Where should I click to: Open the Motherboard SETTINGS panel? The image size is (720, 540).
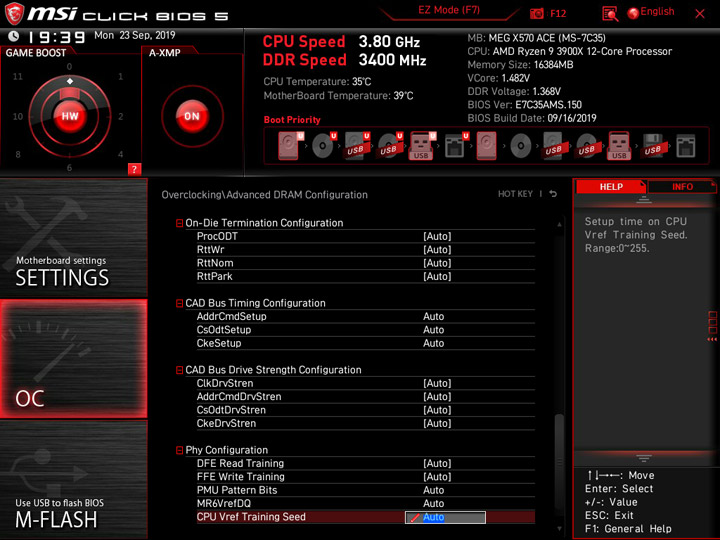(73, 238)
